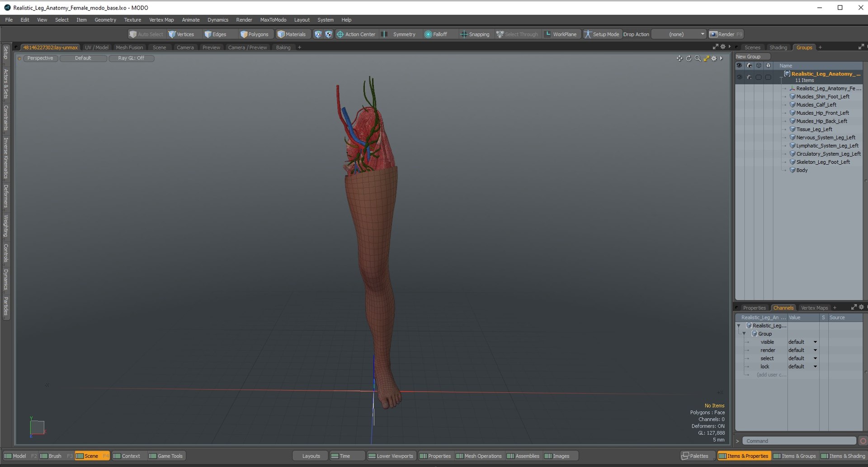Toggle visibility eye for Realistic_Leg_Anatomy group
This screenshot has height=467, width=868.
(x=739, y=77)
